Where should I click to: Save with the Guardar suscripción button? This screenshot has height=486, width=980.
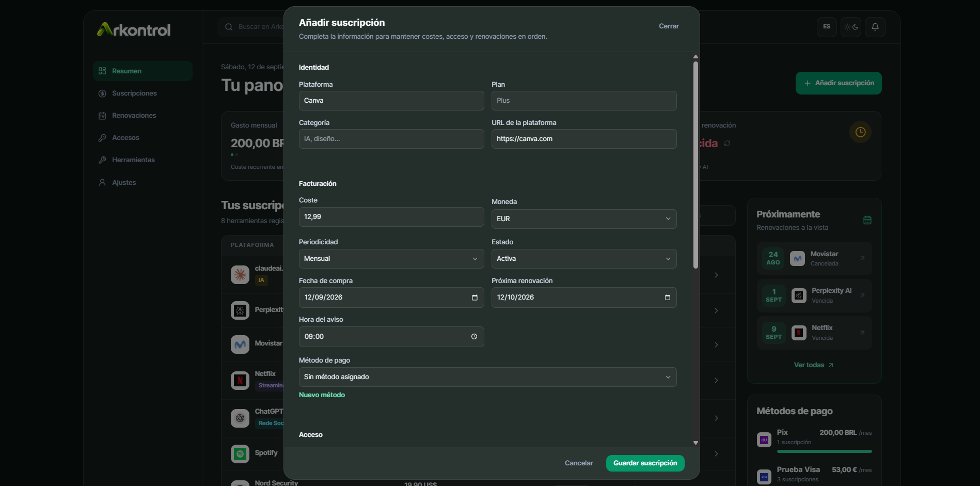(x=645, y=463)
